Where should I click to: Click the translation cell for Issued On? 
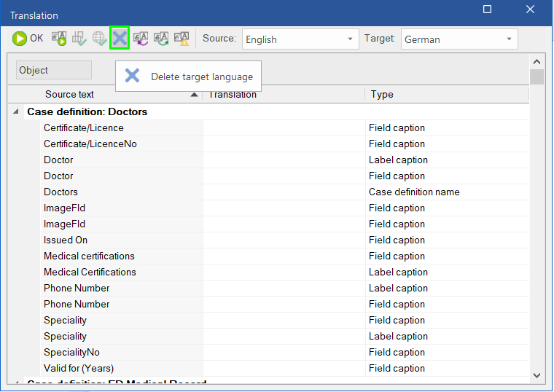tap(284, 240)
